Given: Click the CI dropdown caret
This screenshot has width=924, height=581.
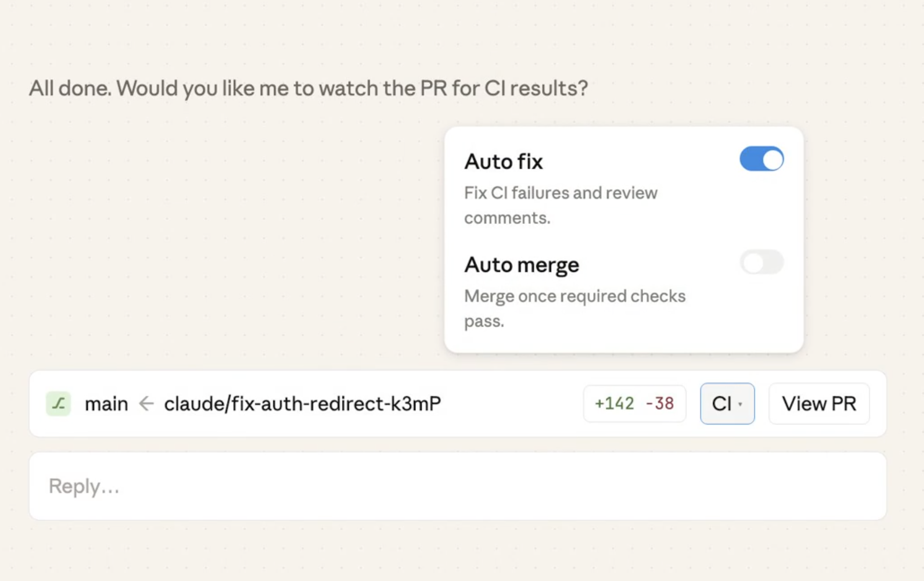Looking at the screenshot, I should pos(741,404).
